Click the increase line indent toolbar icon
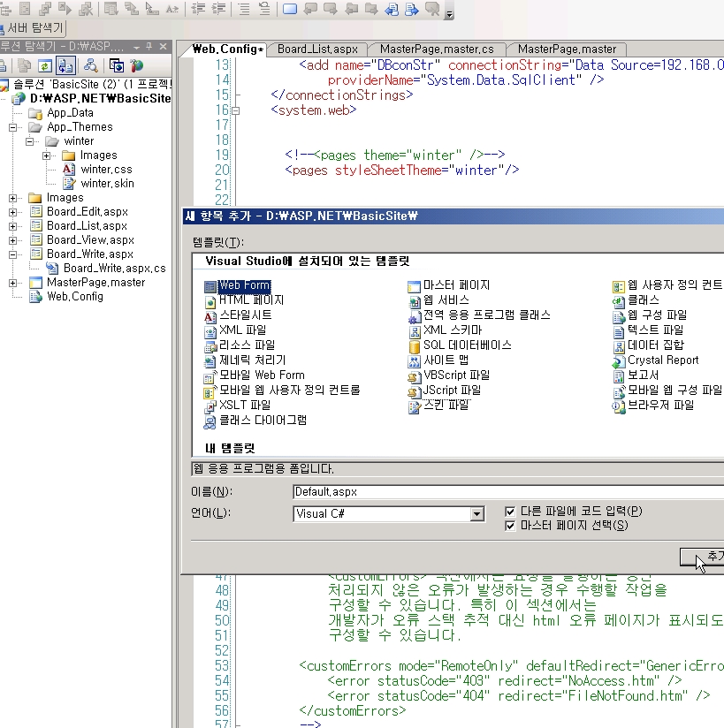This screenshot has height=728, width=724. [x=219, y=9]
